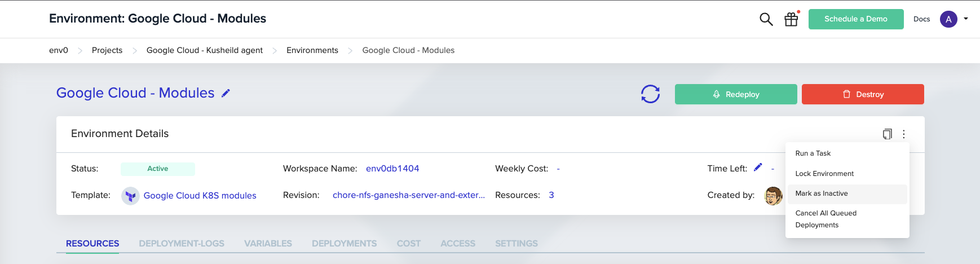
Task: Click the user avatar with letter A
Action: click(948, 19)
